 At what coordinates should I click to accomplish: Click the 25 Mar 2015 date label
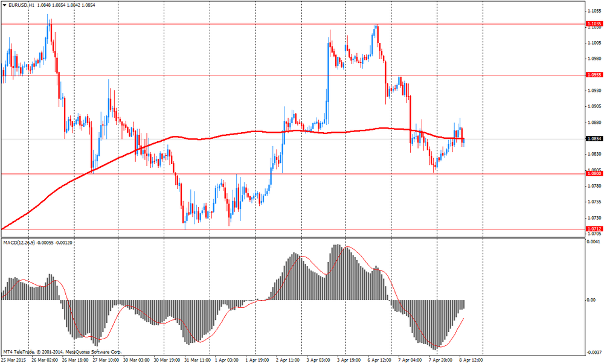13,360
